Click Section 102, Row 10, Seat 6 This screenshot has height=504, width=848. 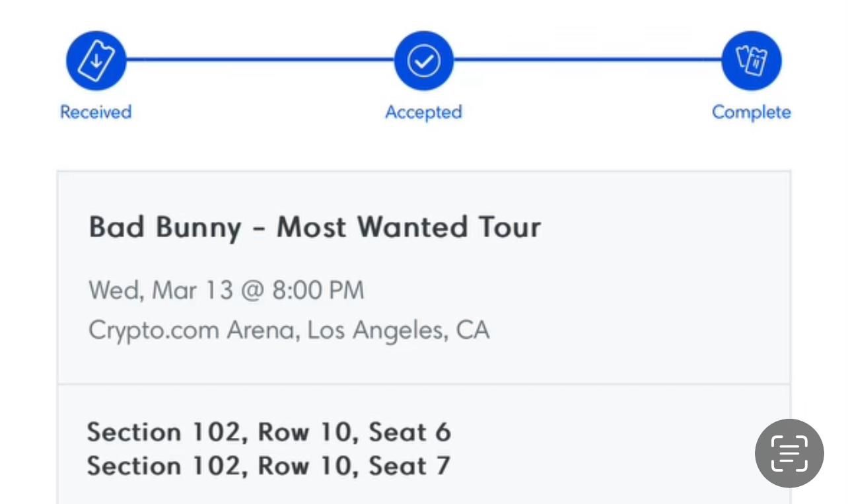pyautogui.click(x=269, y=432)
